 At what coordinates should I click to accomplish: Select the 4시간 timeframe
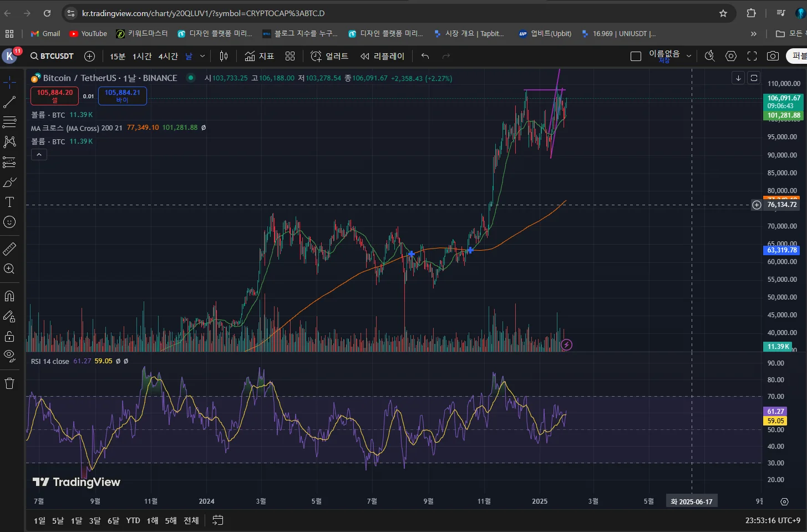pyautogui.click(x=168, y=56)
